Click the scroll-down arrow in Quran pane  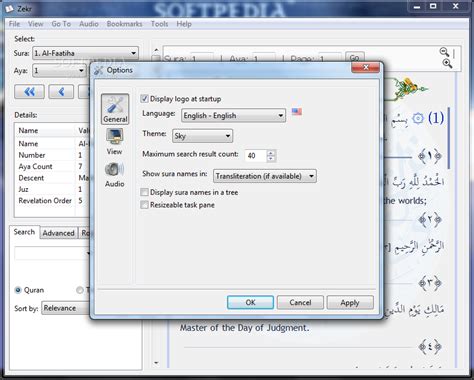tap(156, 363)
